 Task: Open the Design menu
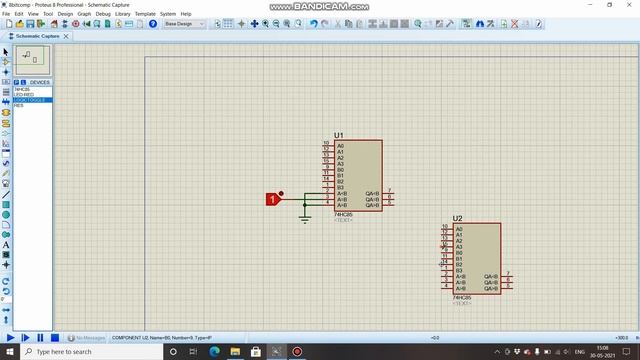click(x=65, y=14)
